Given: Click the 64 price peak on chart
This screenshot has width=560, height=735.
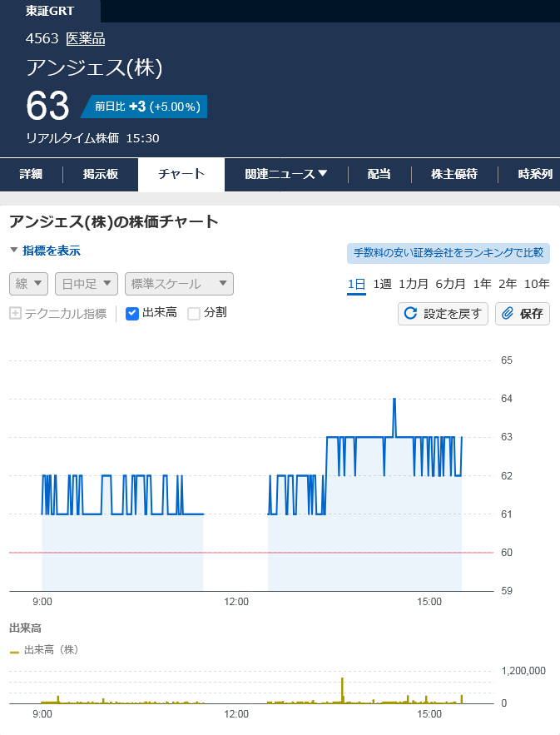Looking at the screenshot, I should [394, 400].
